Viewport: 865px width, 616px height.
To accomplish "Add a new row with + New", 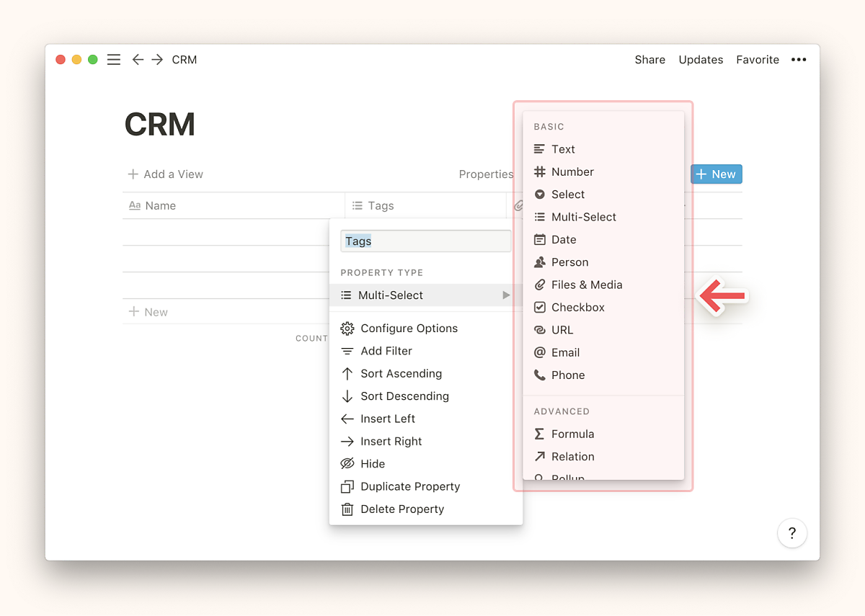I will point(148,312).
